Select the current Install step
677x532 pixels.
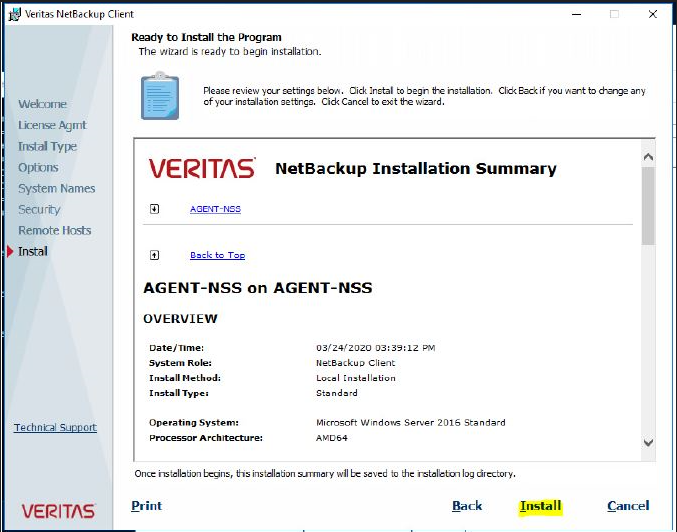coord(33,251)
